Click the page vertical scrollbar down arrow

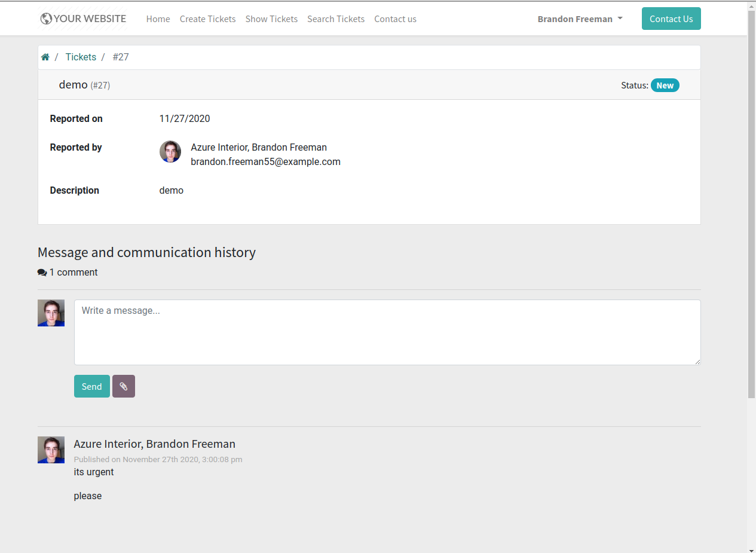tap(751, 549)
